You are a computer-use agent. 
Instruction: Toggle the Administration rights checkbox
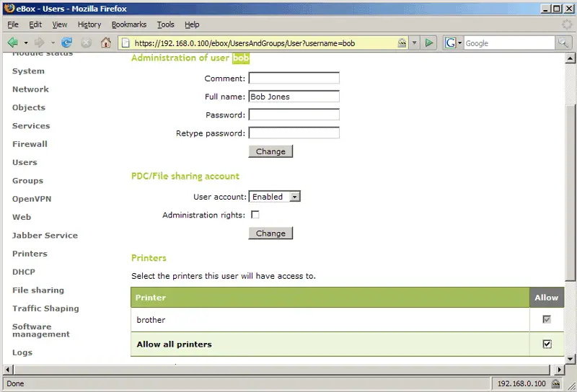255,215
